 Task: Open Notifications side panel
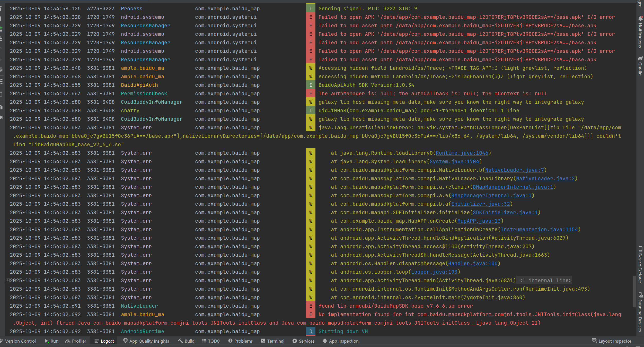pyautogui.click(x=640, y=32)
